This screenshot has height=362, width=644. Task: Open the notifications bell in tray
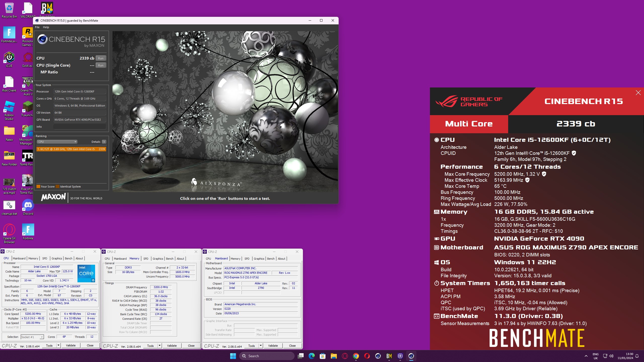pos(637,356)
